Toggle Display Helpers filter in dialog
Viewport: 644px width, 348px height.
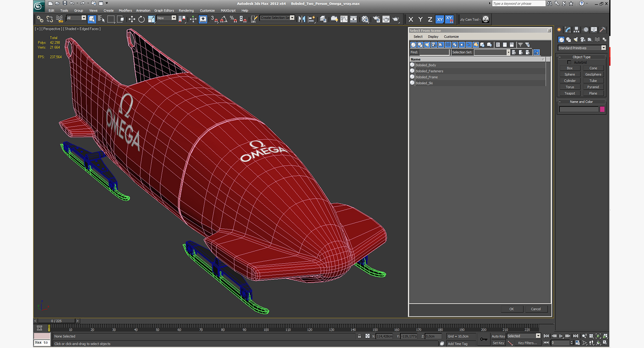click(441, 45)
